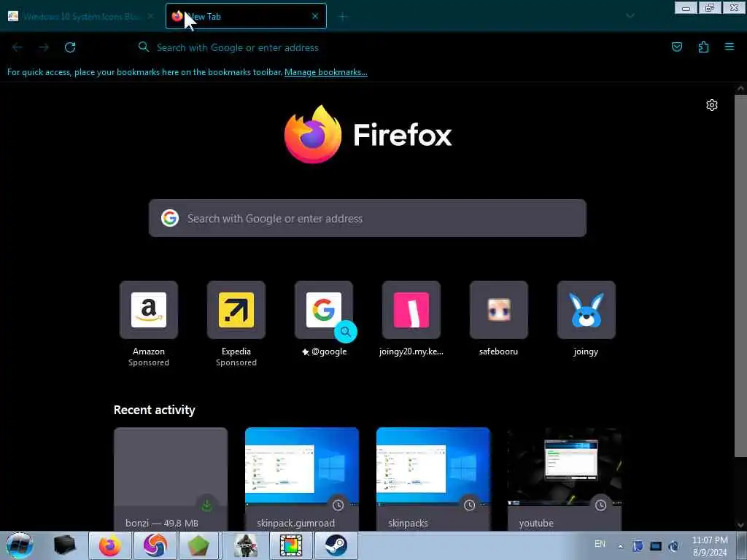The width and height of the screenshot is (747, 560).
Task: Go forward with the forward arrow
Action: pos(44,47)
